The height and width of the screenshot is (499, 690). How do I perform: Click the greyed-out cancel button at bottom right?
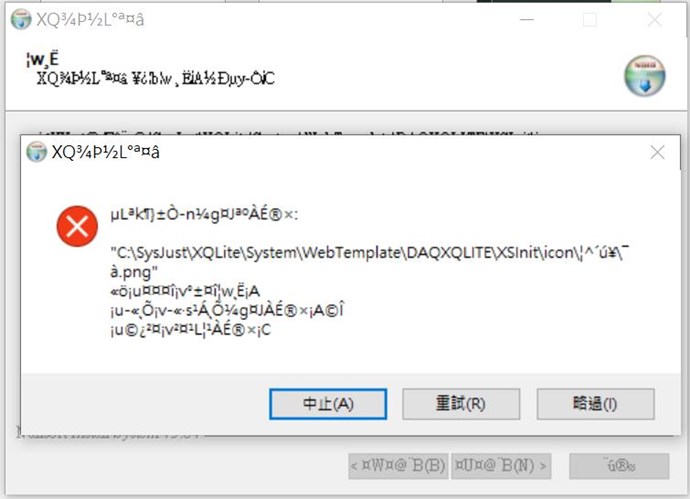[619, 466]
